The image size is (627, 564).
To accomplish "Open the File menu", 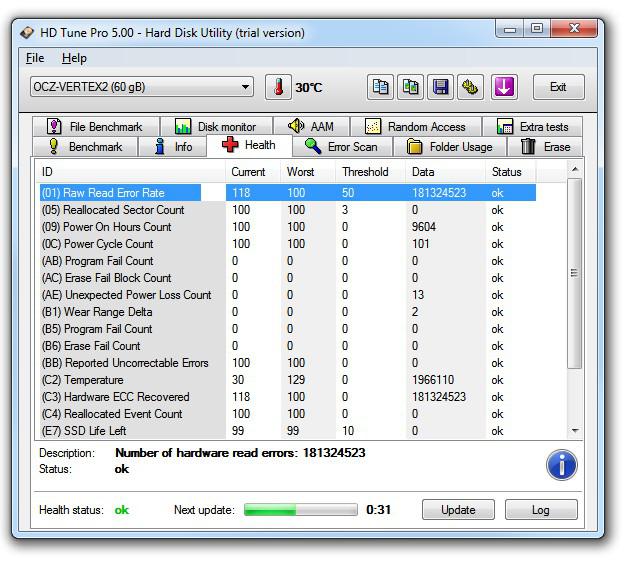I will coord(35,58).
